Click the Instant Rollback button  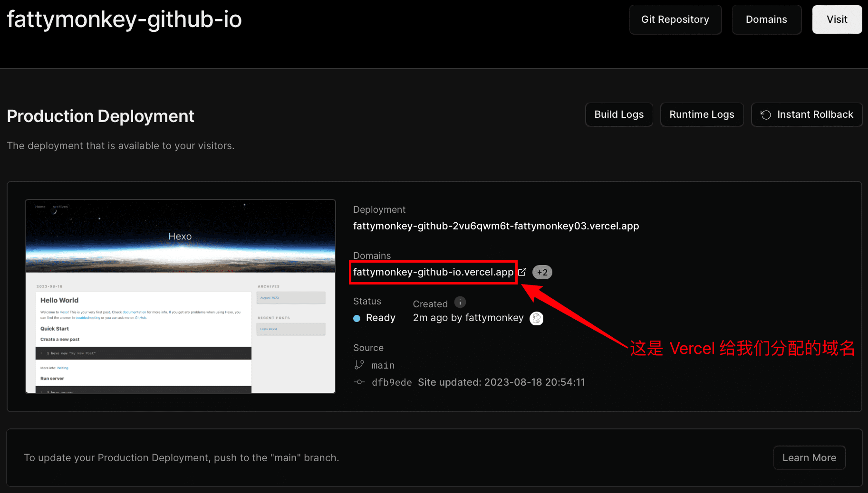point(807,114)
